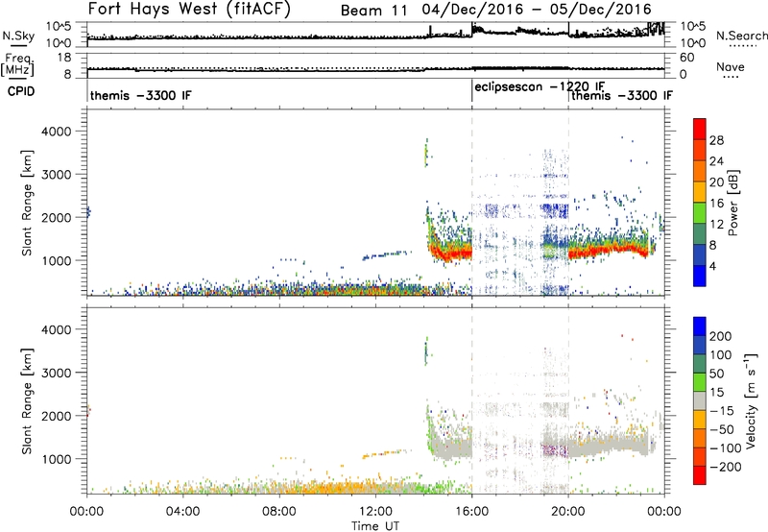The image size is (768, 532).
Task: Click the '28' value on Power color bar
Action: [716, 140]
